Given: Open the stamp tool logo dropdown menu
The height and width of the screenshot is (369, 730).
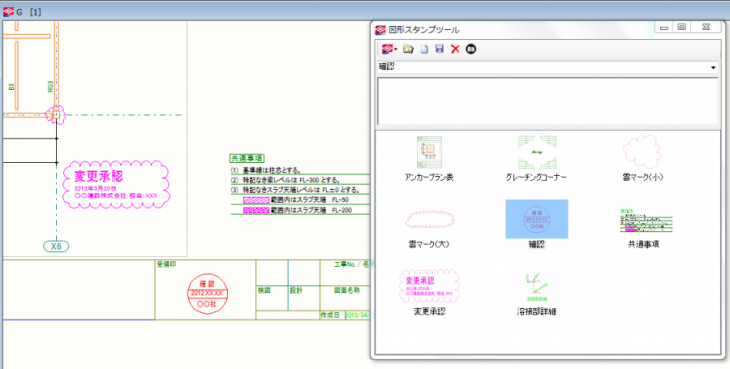Looking at the screenshot, I should [x=390, y=49].
